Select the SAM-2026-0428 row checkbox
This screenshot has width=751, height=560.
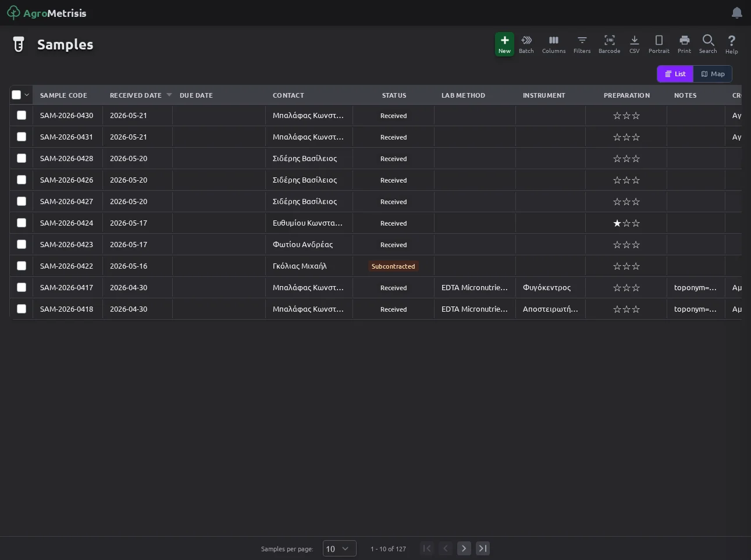[x=22, y=158]
